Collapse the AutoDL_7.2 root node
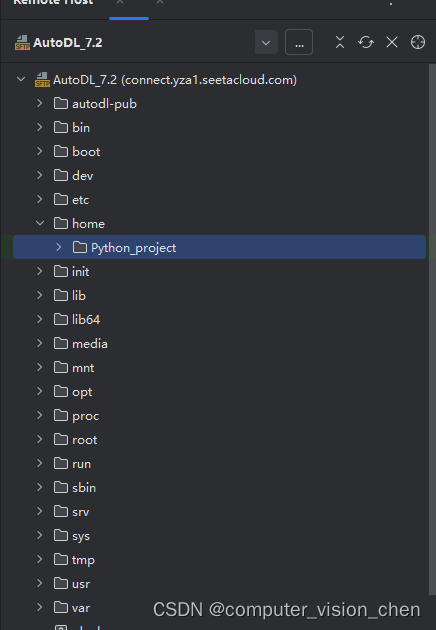Image resolution: width=436 pixels, height=630 pixels. tap(21, 79)
